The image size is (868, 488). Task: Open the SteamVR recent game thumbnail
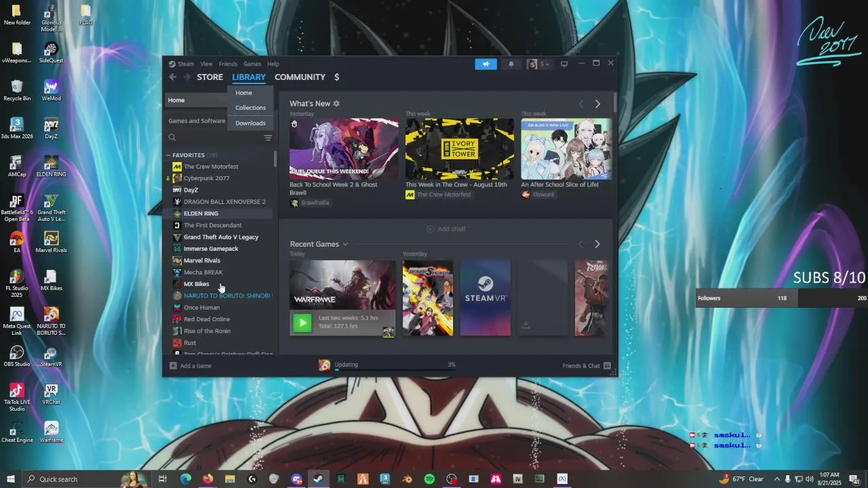(x=486, y=298)
